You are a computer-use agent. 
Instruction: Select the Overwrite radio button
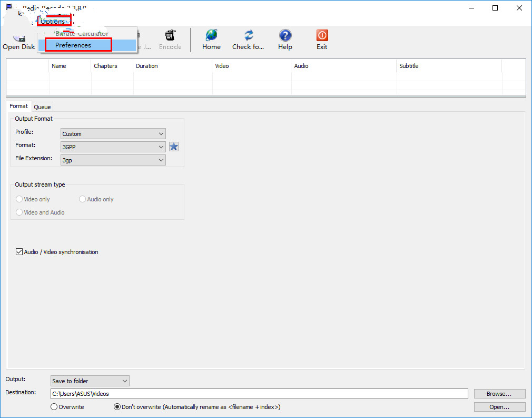tap(54, 407)
